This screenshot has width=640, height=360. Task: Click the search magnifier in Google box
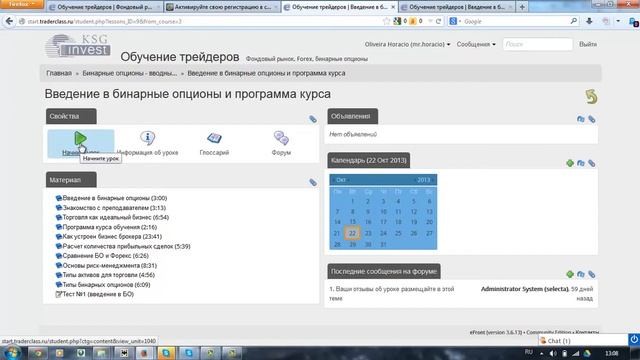pyautogui.click(x=573, y=21)
